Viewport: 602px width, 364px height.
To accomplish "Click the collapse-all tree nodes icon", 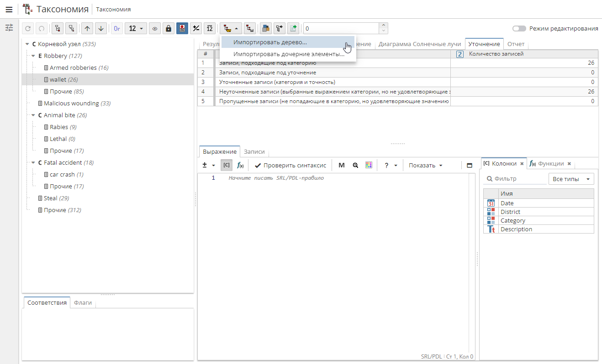I will coord(71,28).
